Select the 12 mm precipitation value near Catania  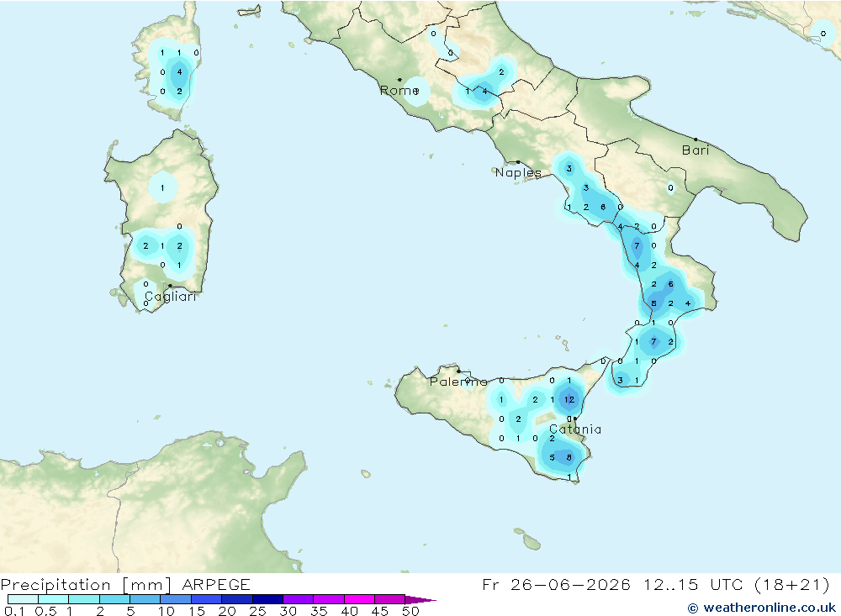569,399
